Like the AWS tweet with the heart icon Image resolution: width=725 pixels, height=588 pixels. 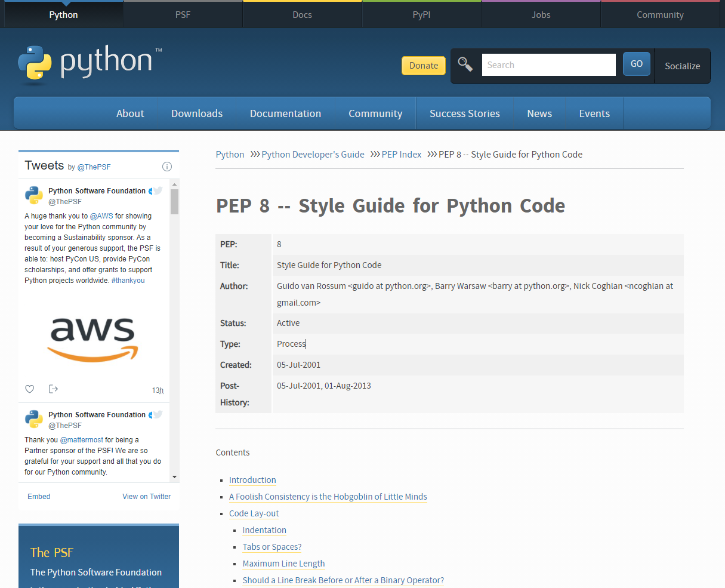point(29,389)
